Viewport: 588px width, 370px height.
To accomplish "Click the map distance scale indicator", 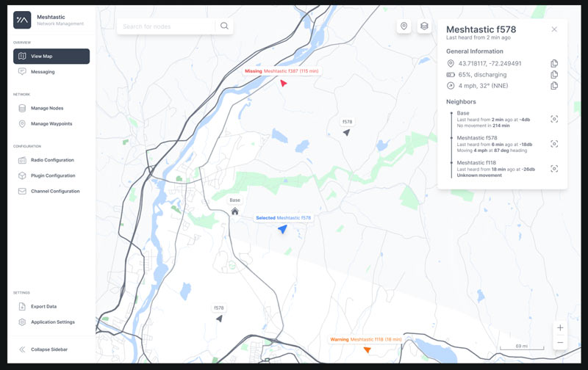I will [522, 347].
